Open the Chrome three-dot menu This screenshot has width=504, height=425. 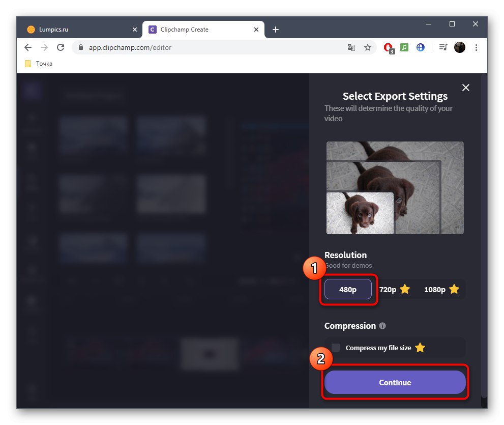point(476,47)
